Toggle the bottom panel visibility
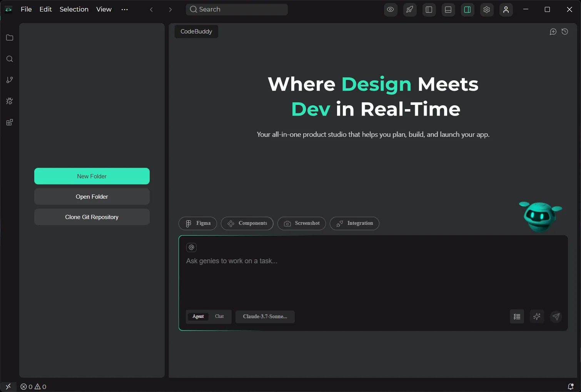 [x=448, y=10]
